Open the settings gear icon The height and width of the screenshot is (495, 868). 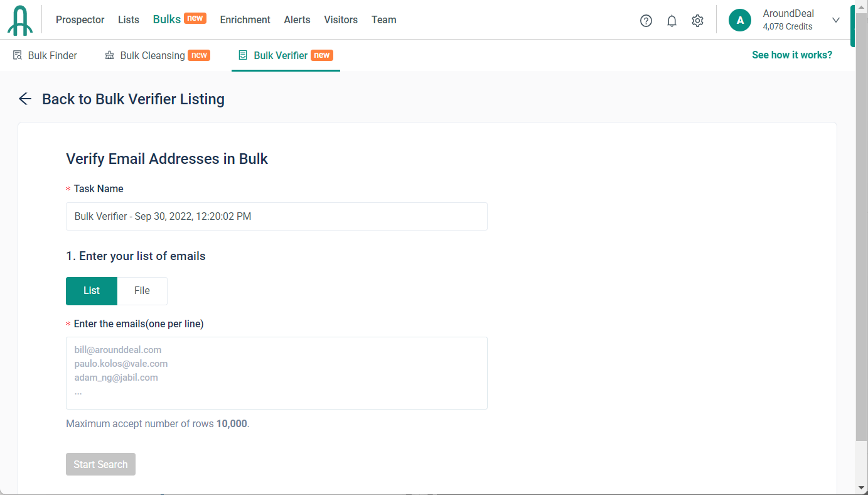coord(697,21)
